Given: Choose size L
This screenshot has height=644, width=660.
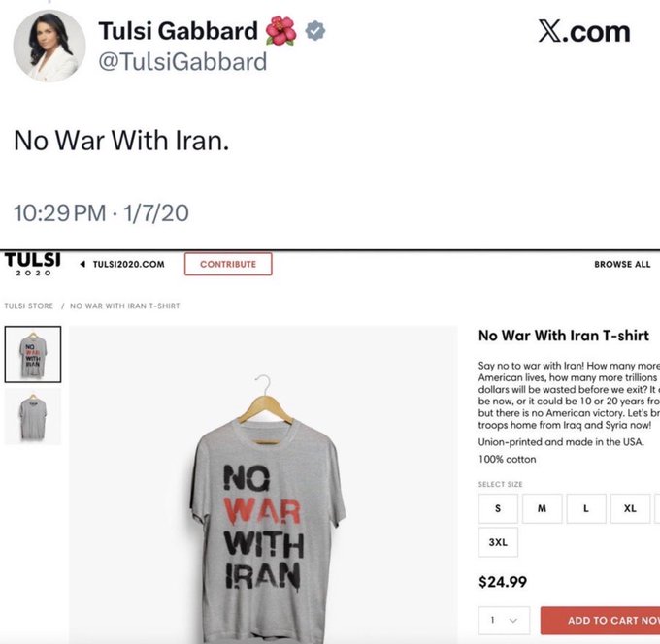Looking at the screenshot, I should coord(586,508).
